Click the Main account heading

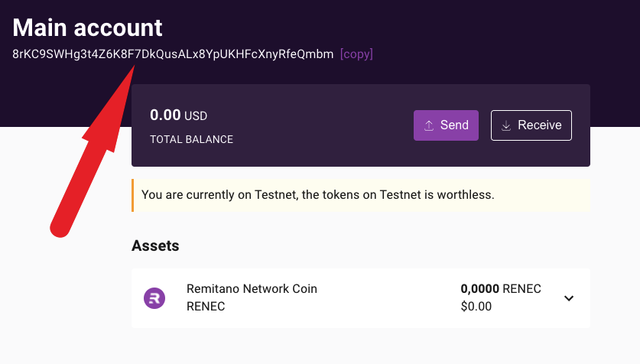(88, 28)
